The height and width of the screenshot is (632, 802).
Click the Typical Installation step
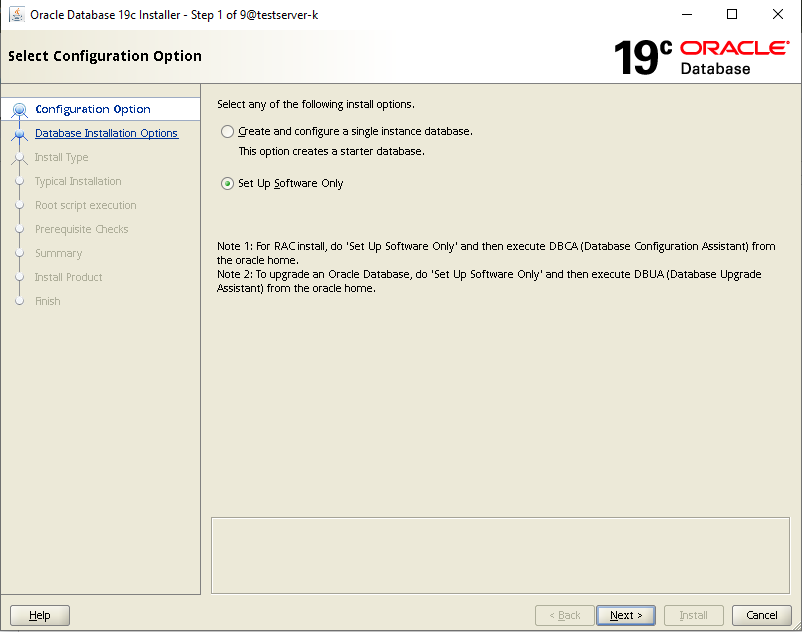point(78,181)
